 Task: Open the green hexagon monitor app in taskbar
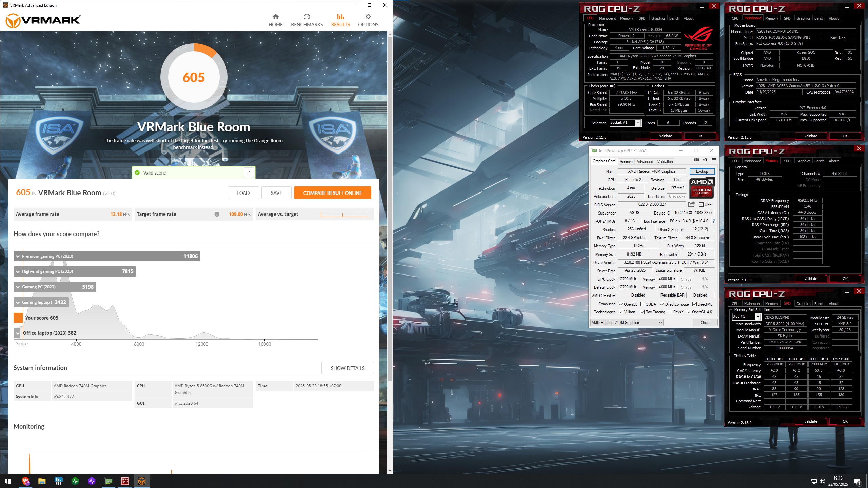click(75, 481)
